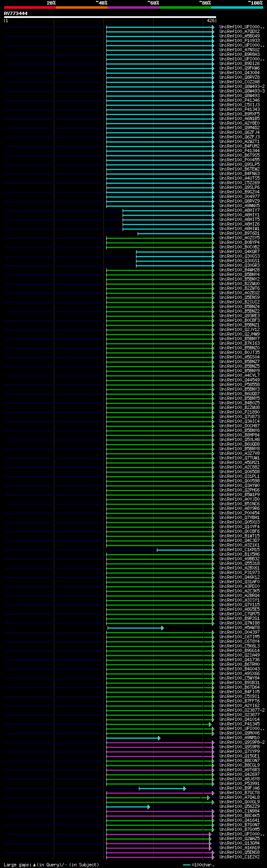
Task: Select hit UniRef100_P41345
Action: point(239,724)
